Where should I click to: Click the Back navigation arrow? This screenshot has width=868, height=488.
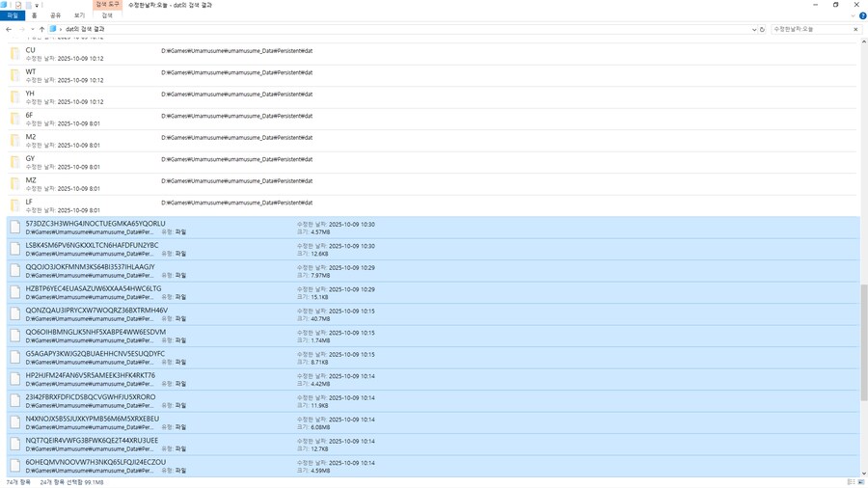coord(9,29)
